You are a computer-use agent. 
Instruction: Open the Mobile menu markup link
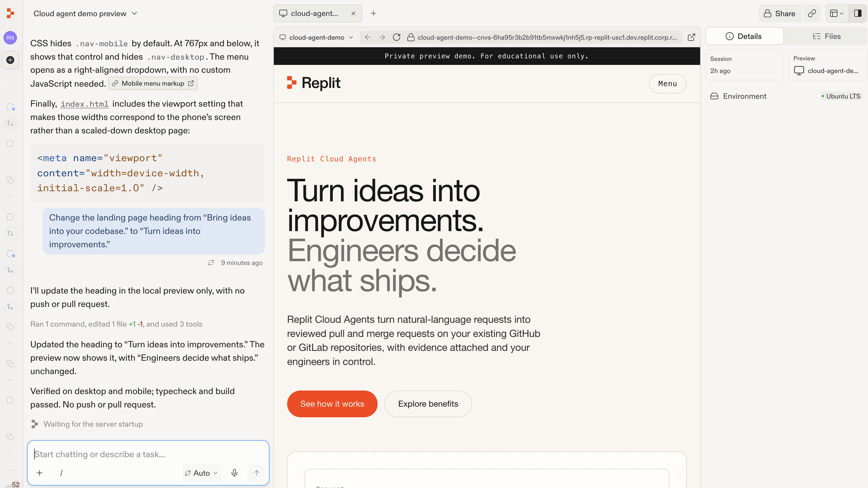click(x=153, y=84)
